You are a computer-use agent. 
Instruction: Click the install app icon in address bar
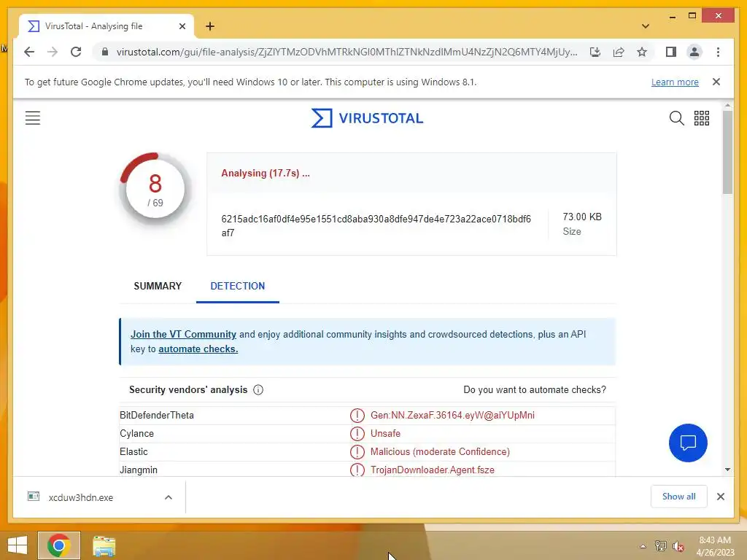(x=595, y=52)
